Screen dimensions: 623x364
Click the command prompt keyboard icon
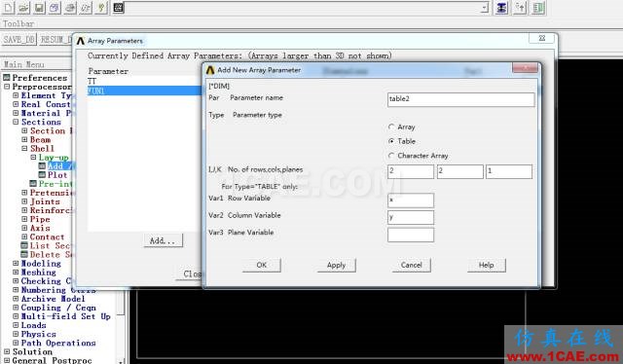119,7
